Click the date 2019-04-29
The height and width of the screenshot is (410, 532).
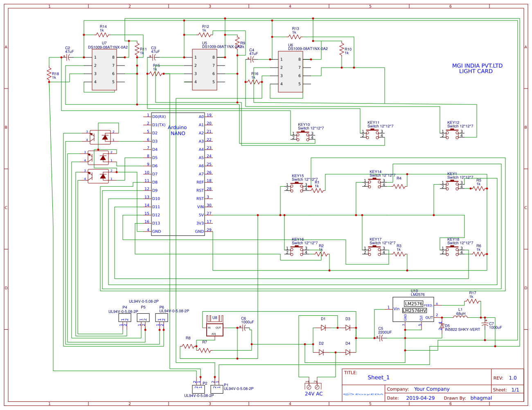pyautogui.click(x=420, y=398)
